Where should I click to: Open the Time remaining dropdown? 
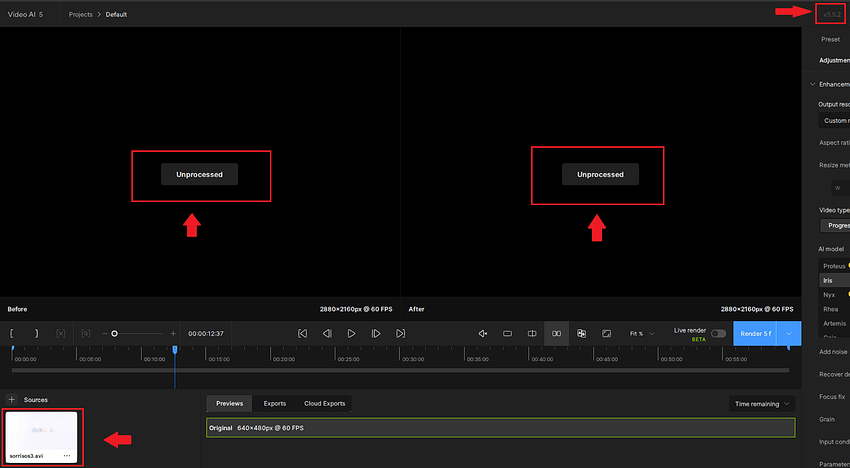pyautogui.click(x=762, y=403)
